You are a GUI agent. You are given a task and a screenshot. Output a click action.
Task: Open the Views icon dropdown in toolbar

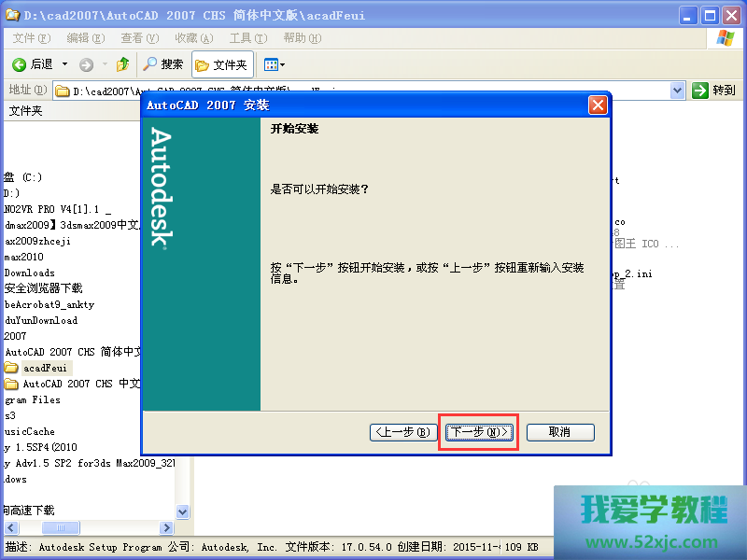click(x=274, y=64)
